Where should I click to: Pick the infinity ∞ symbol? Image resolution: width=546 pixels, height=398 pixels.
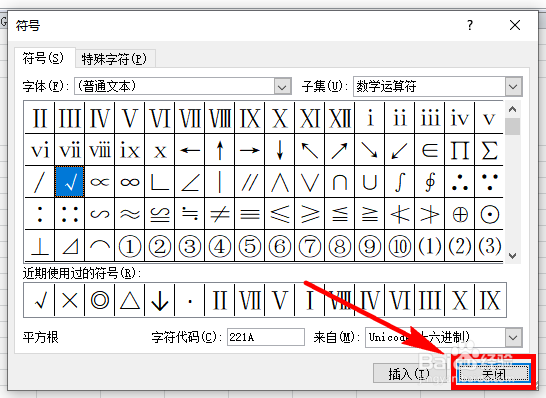[130, 182]
